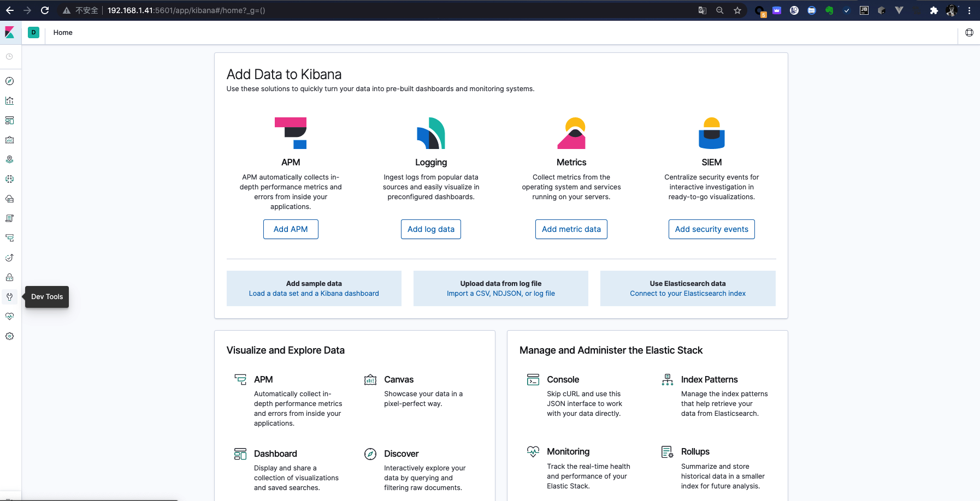Click the Console terminal icon

click(533, 379)
